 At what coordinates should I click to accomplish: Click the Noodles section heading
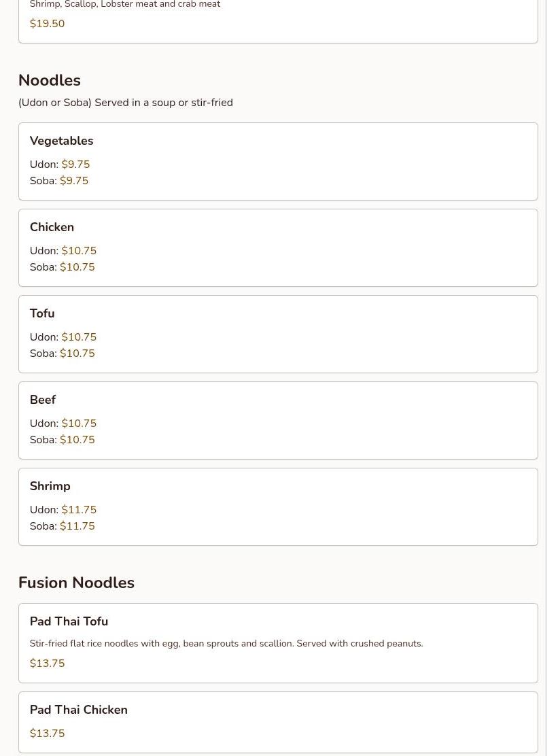pos(50,80)
